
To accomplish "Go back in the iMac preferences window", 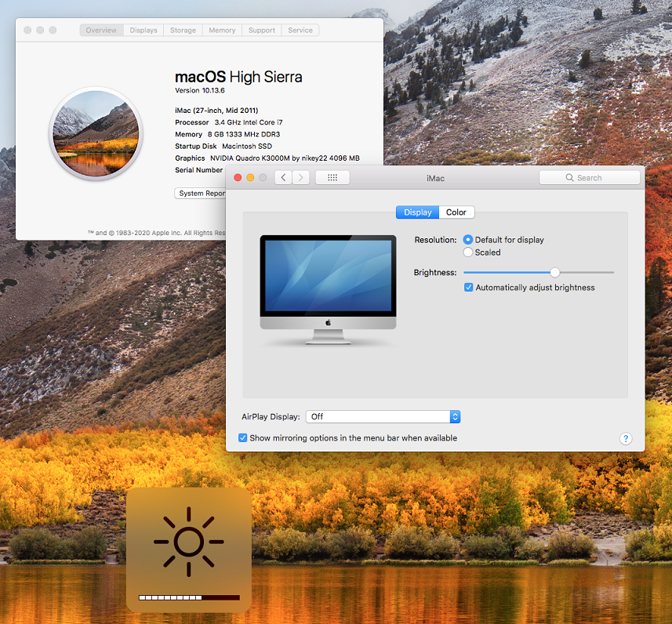I will (283, 177).
